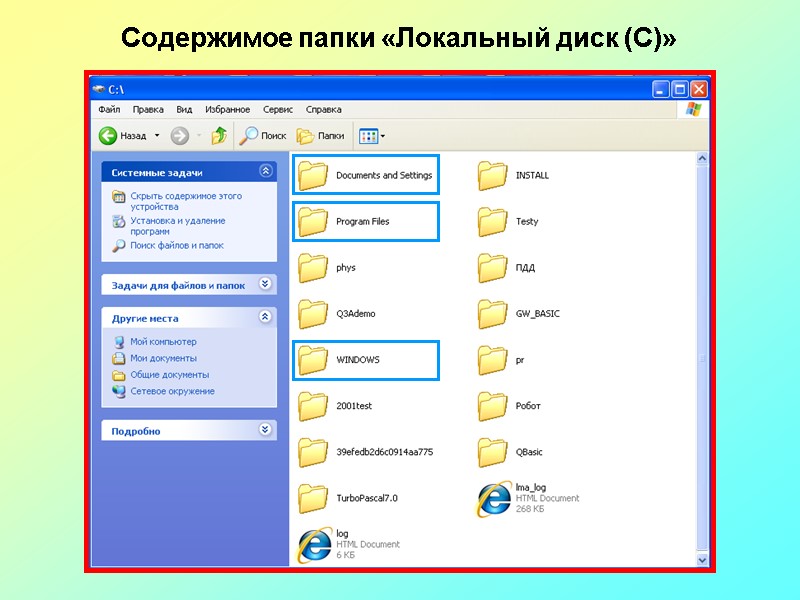Image resolution: width=800 pixels, height=600 pixels.
Task: Select the QBasic folder icon
Action: (492, 452)
